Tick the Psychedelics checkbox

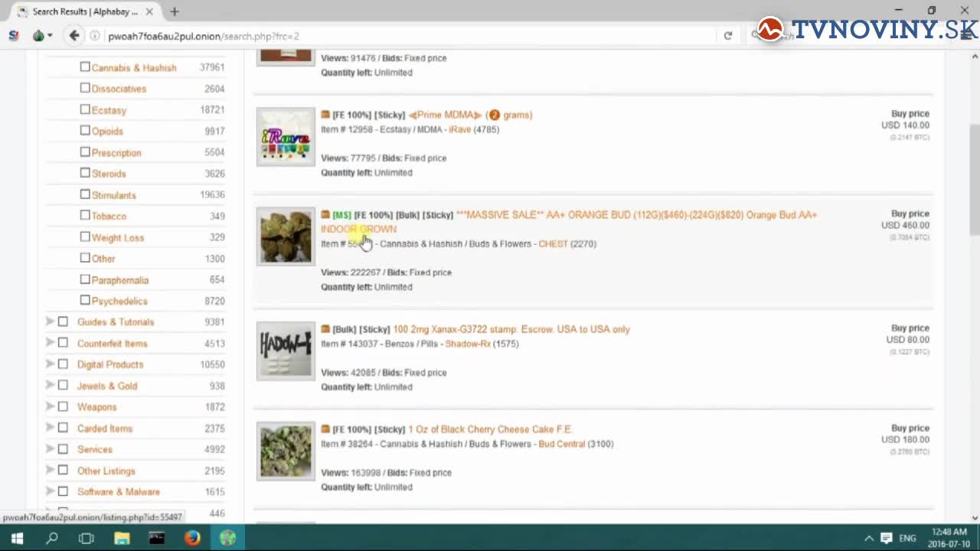tap(85, 301)
